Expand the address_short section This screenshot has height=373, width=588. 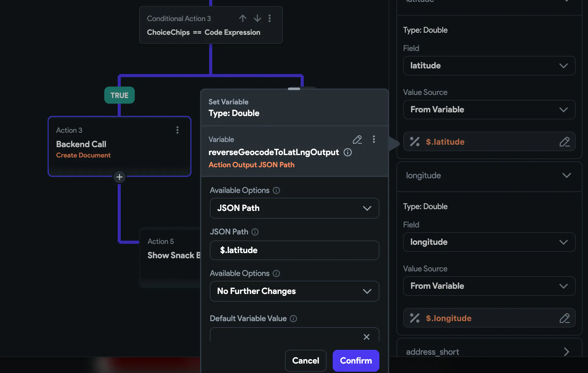coord(566,352)
